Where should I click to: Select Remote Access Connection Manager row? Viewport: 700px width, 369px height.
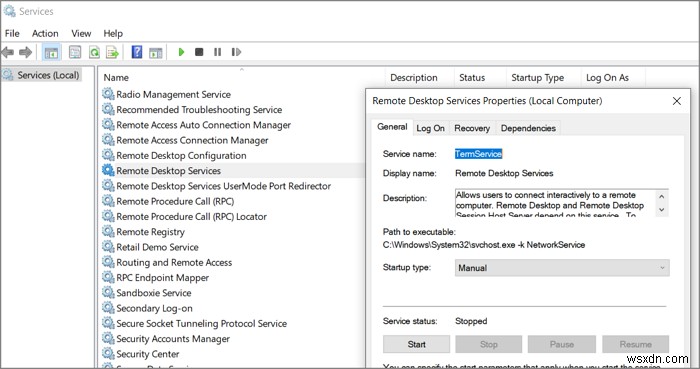192,140
